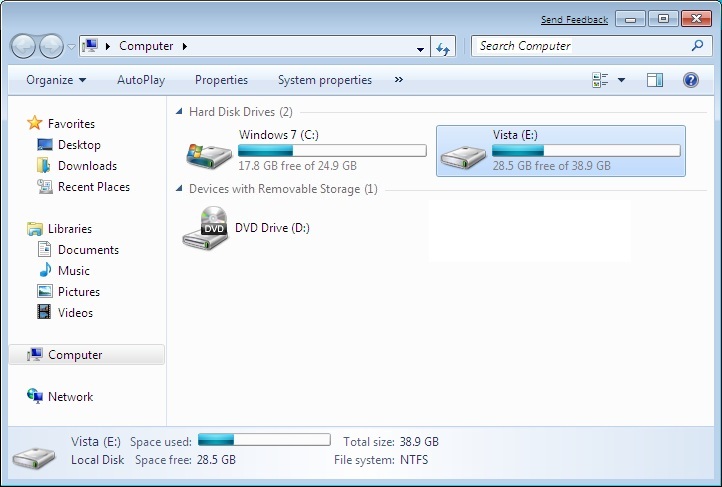Open Favorites in navigation pane
The height and width of the screenshot is (487, 722).
[x=71, y=124]
